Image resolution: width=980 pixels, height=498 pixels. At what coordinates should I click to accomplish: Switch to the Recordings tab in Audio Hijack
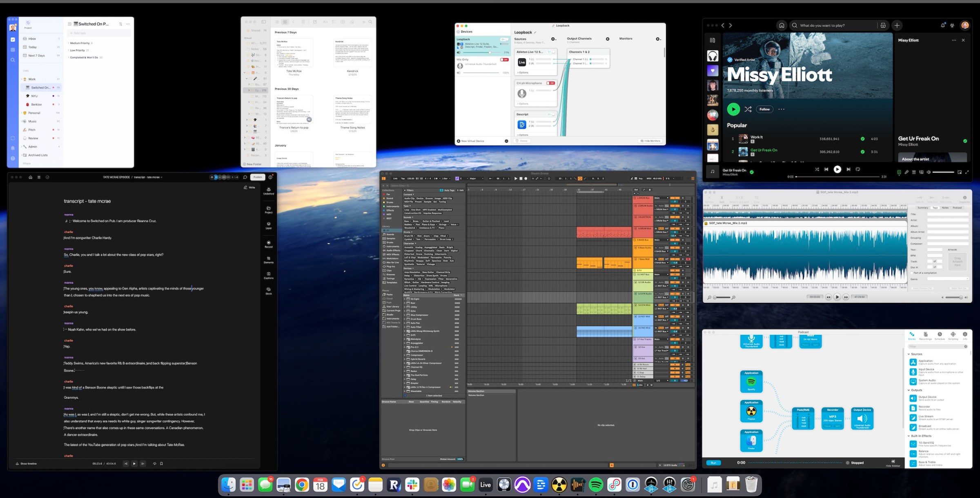click(x=926, y=337)
